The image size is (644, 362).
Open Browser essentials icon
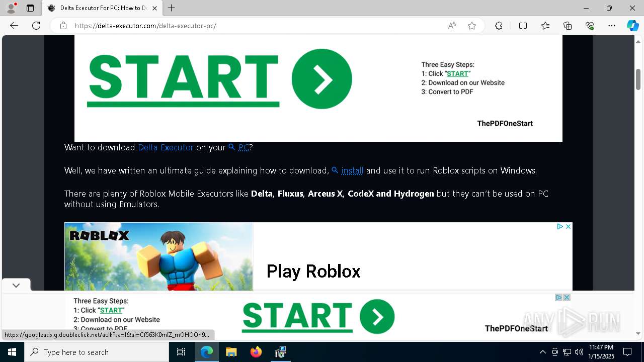590,26
